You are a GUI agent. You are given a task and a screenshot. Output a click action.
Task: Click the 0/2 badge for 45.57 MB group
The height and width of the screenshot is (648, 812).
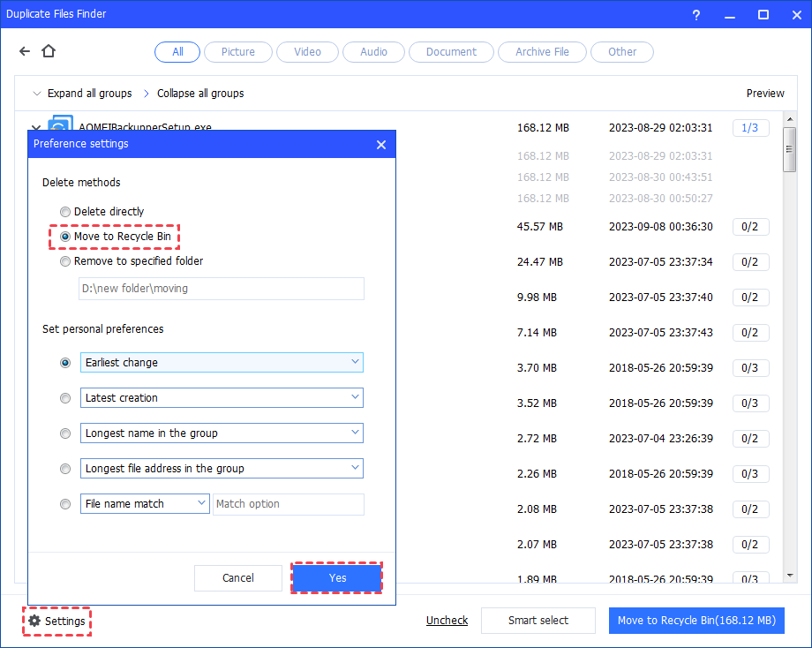750,226
